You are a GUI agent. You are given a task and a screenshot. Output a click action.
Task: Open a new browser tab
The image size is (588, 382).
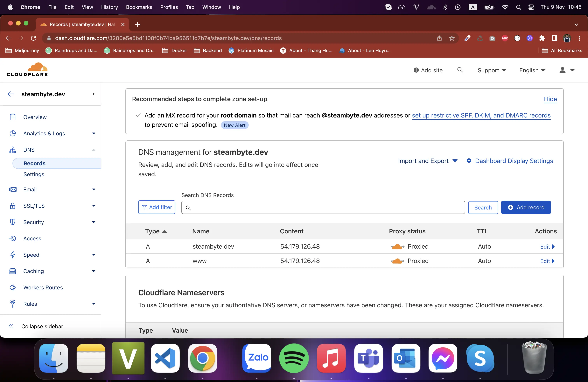[138, 24]
